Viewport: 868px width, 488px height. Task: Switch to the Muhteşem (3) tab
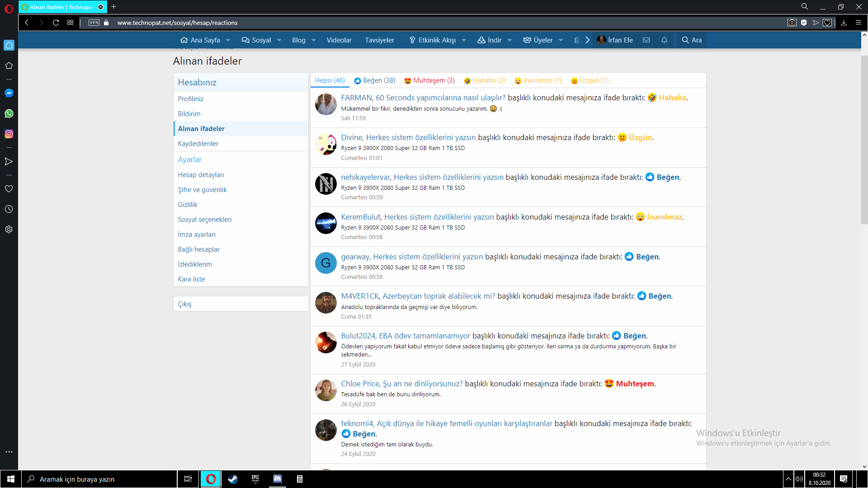point(429,80)
